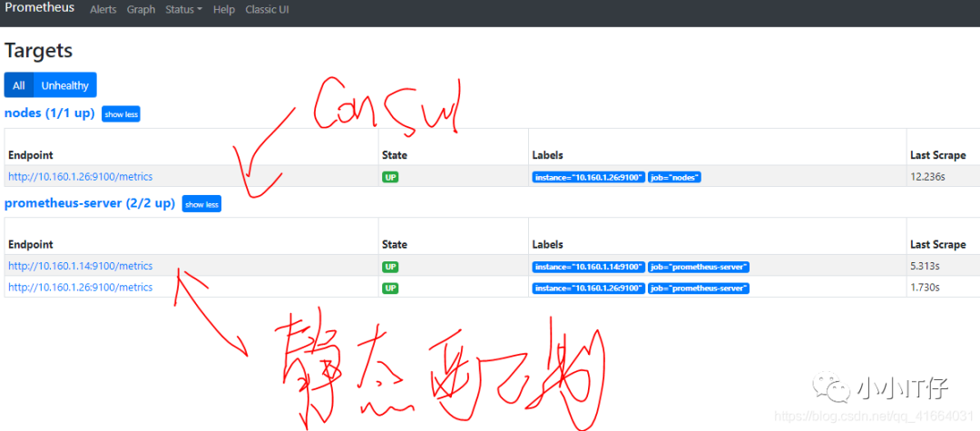Click Endpoint column header in prometheus-server table
Screen dimensions: 980x431
[31, 244]
